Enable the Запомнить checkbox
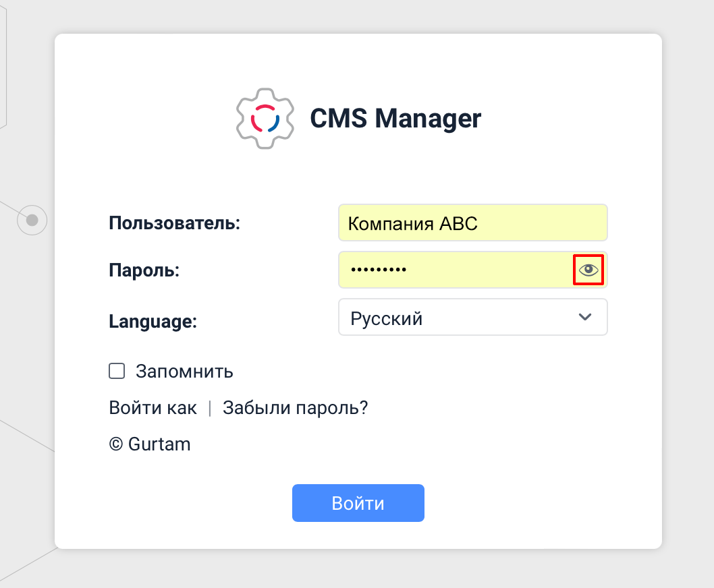 [116, 371]
